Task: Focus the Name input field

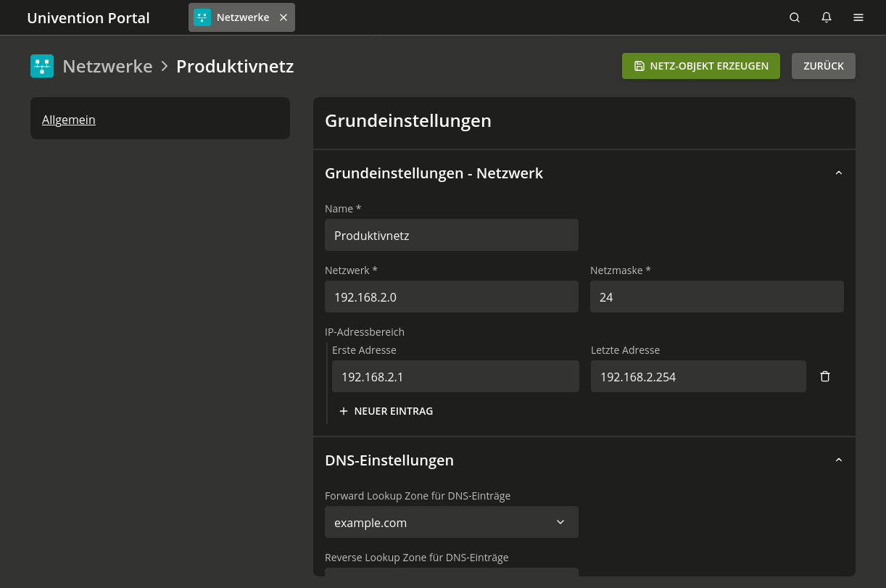Action: click(451, 235)
